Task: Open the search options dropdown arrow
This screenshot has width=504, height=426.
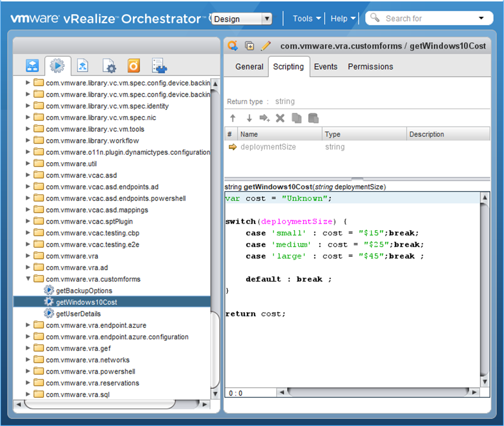Action: tap(481, 18)
